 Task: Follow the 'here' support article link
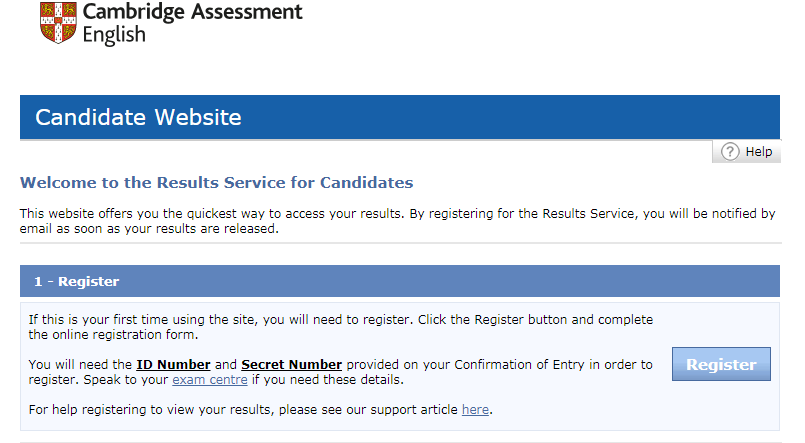[475, 410]
